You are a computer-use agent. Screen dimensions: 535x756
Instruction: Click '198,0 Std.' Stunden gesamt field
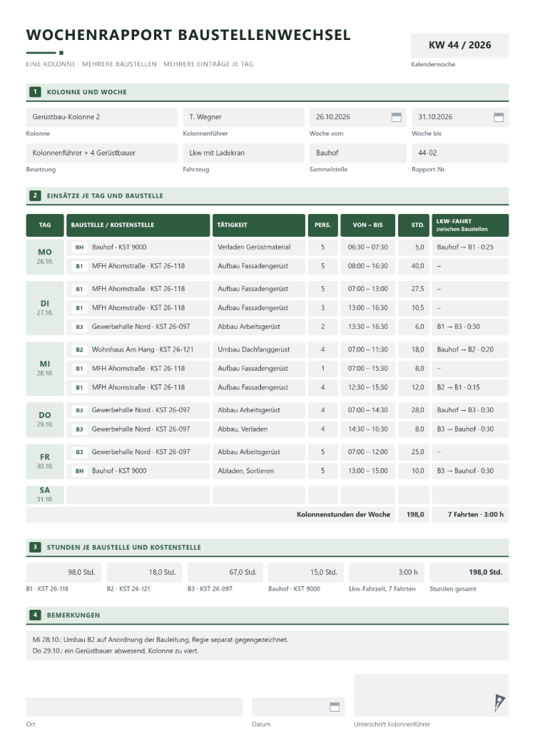pyautogui.click(x=469, y=573)
